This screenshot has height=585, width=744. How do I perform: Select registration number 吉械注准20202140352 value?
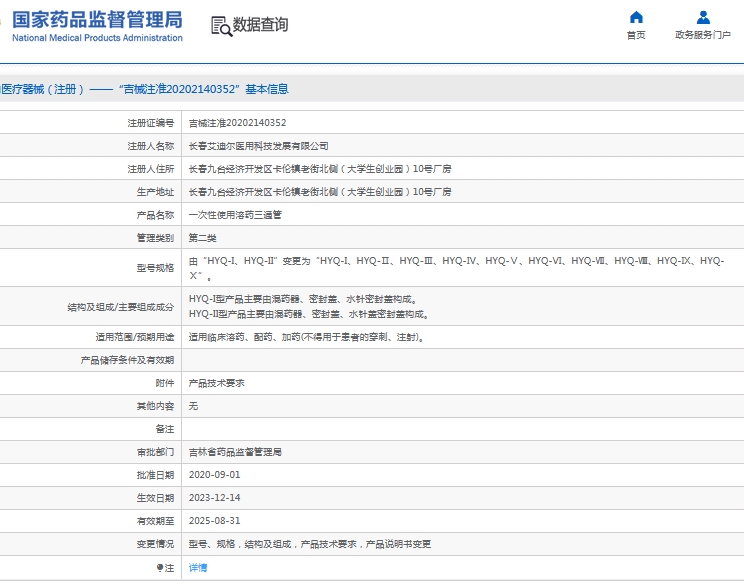pos(237,123)
